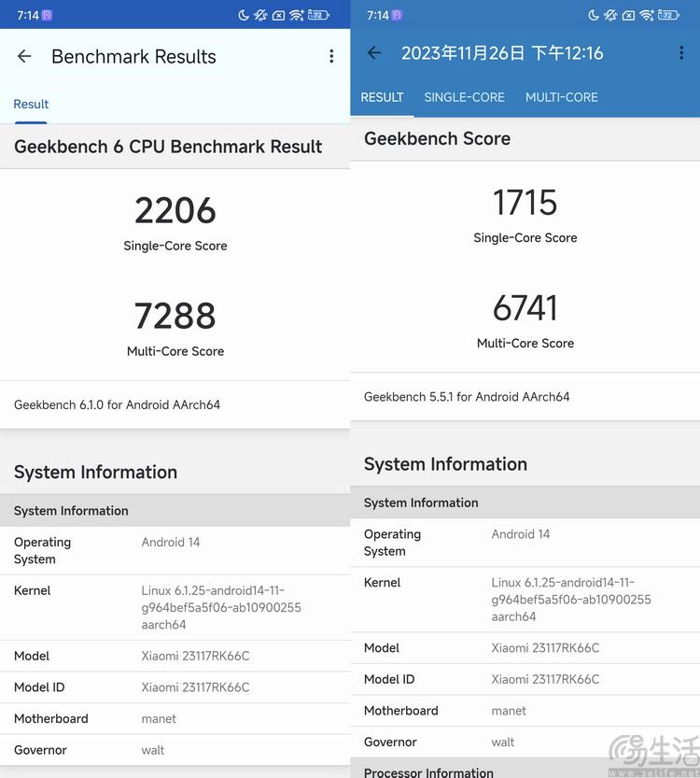Screen dimensions: 700x778
Task: Tap the 7288 multi-core score
Action: coord(175,316)
